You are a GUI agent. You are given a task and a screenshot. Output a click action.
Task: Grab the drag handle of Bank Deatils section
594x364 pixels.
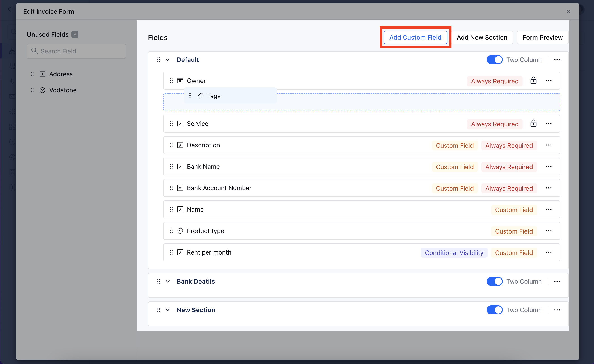click(159, 281)
